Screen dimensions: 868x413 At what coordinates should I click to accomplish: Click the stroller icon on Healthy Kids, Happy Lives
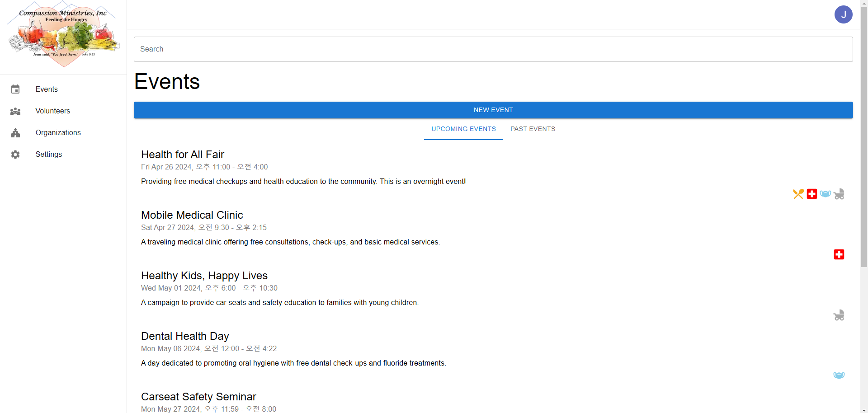(839, 315)
